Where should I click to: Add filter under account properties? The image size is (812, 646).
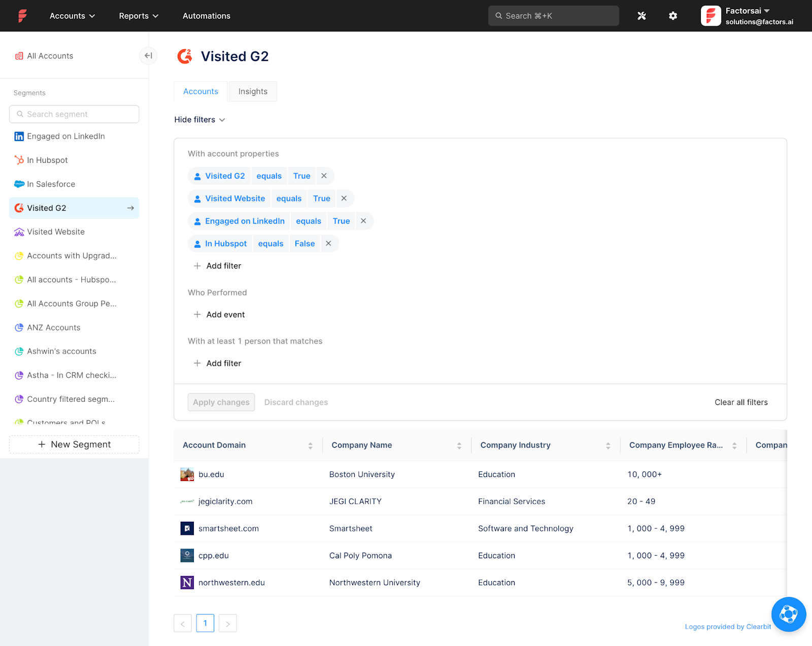point(217,266)
